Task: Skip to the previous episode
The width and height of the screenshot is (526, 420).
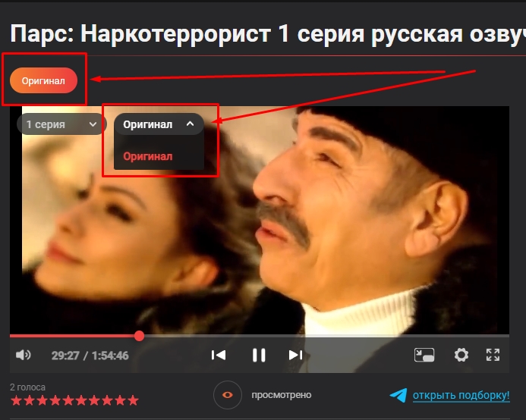Action: coord(219,355)
